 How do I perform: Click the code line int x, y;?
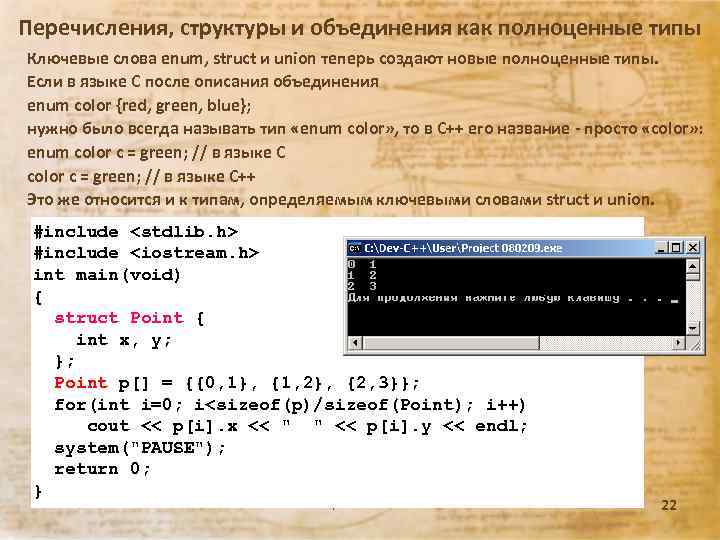[x=124, y=340]
